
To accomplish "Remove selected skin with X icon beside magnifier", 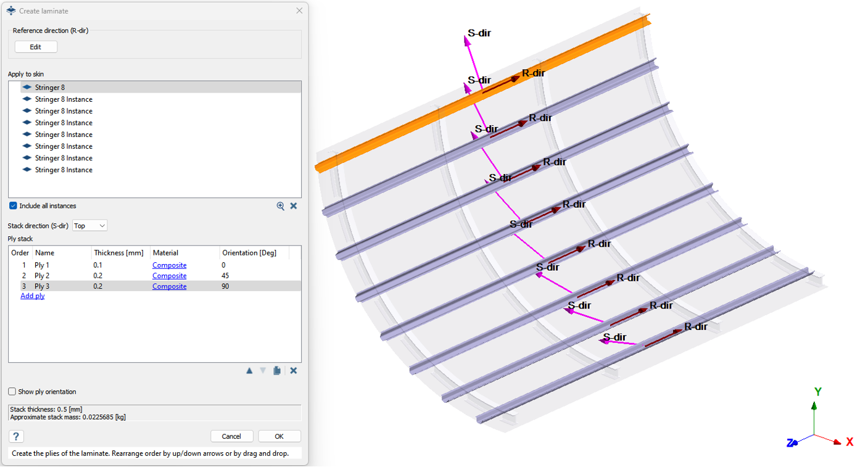I will tap(294, 206).
